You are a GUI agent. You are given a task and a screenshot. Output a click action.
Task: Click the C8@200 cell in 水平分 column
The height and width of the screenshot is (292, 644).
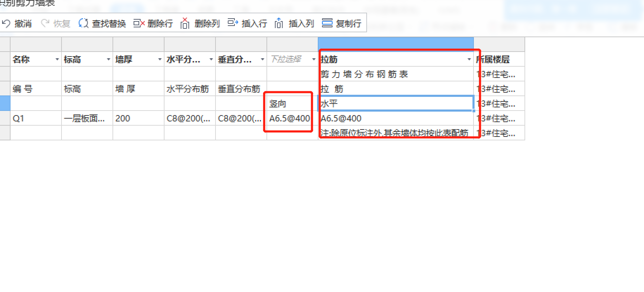[x=190, y=118]
